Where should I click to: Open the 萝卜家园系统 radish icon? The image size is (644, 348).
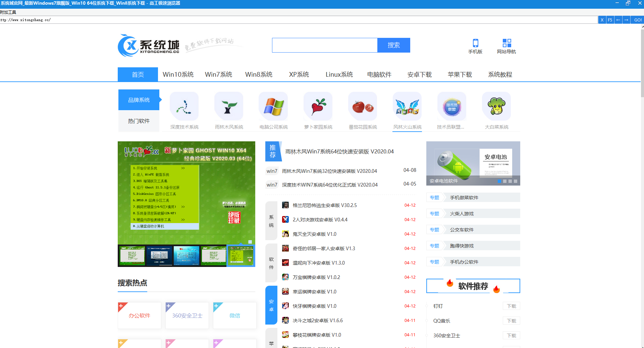coord(318,107)
